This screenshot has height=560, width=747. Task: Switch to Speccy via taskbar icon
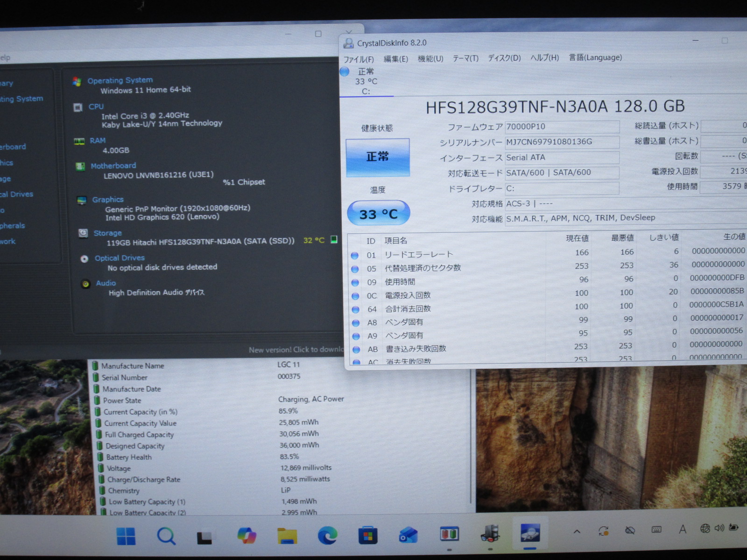click(x=490, y=533)
